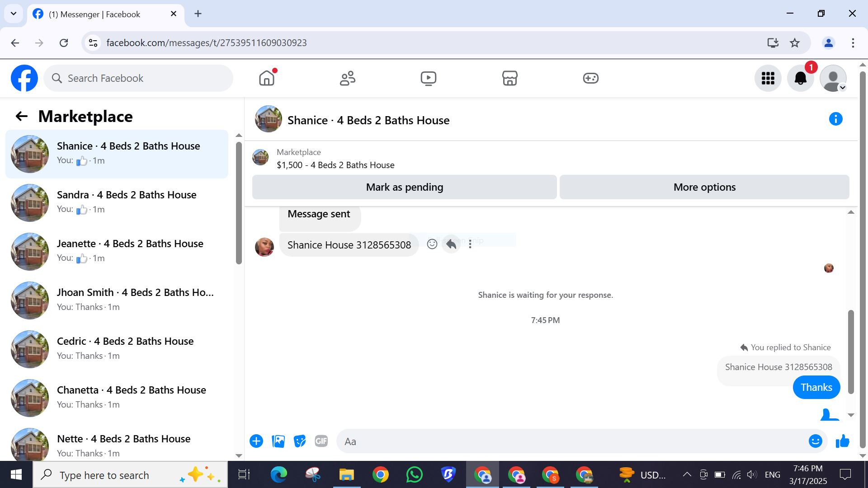
Task: Open WhatsApp from the taskbar
Action: point(415,475)
